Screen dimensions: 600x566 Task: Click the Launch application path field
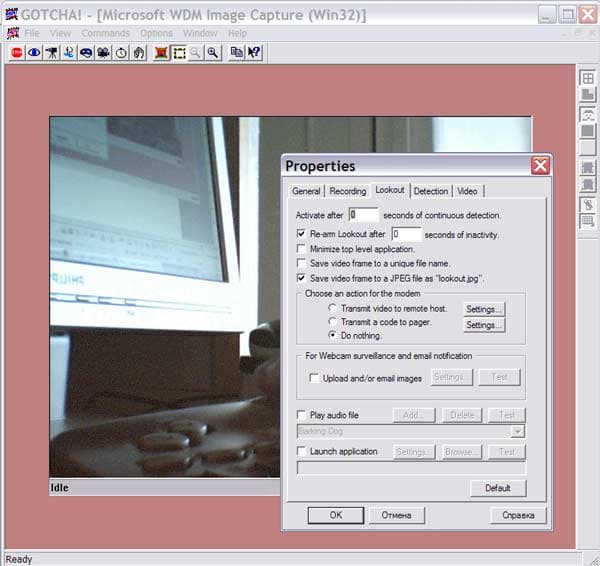(x=411, y=468)
